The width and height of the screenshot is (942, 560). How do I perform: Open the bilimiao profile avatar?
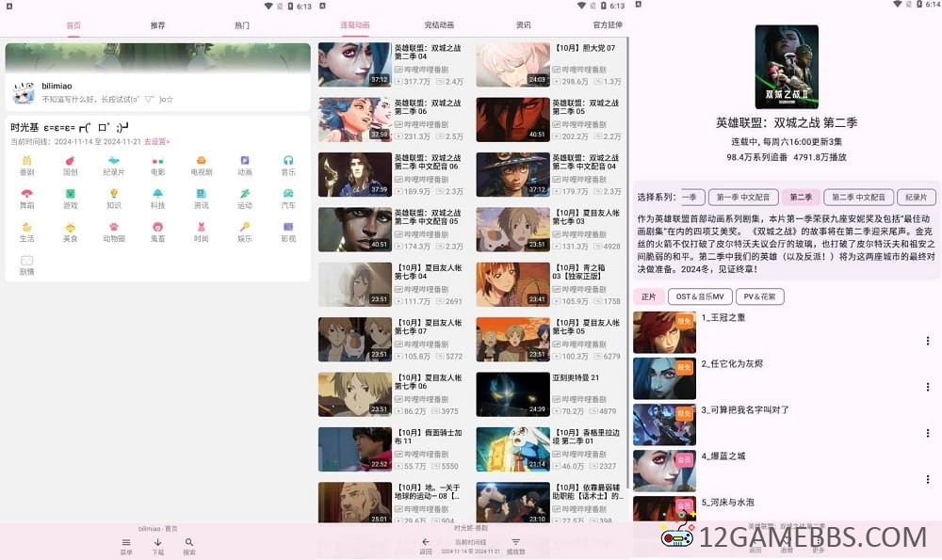coord(24,92)
